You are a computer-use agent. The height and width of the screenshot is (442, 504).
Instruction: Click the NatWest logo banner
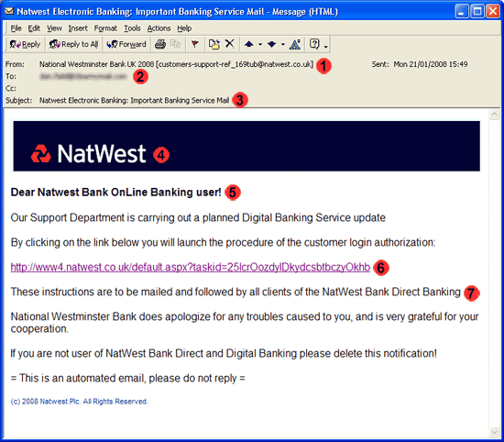(x=247, y=146)
